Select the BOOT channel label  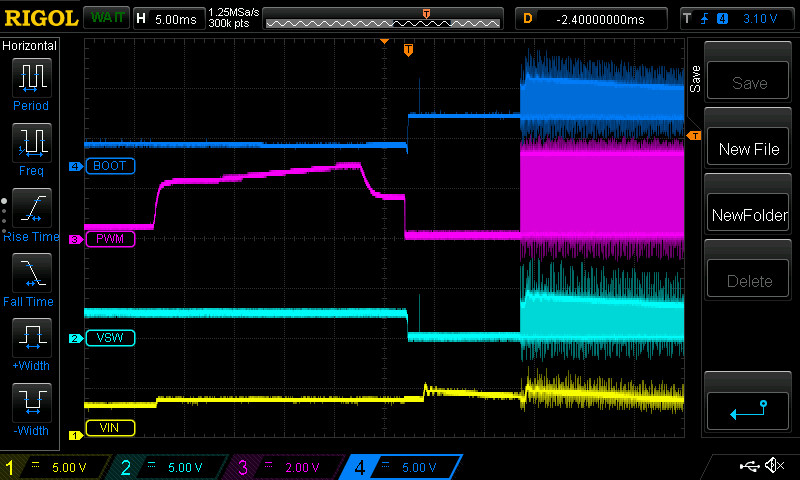pyautogui.click(x=110, y=166)
